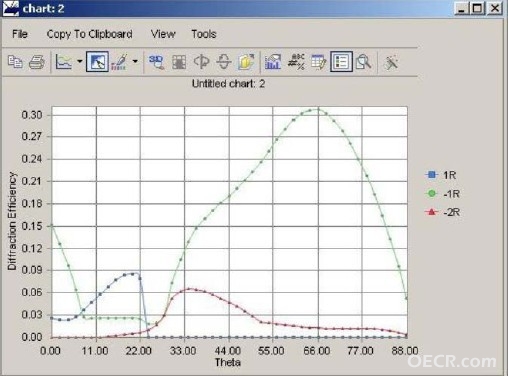Click the 0.30 y-axis tick value
508x376 pixels.
(32, 115)
